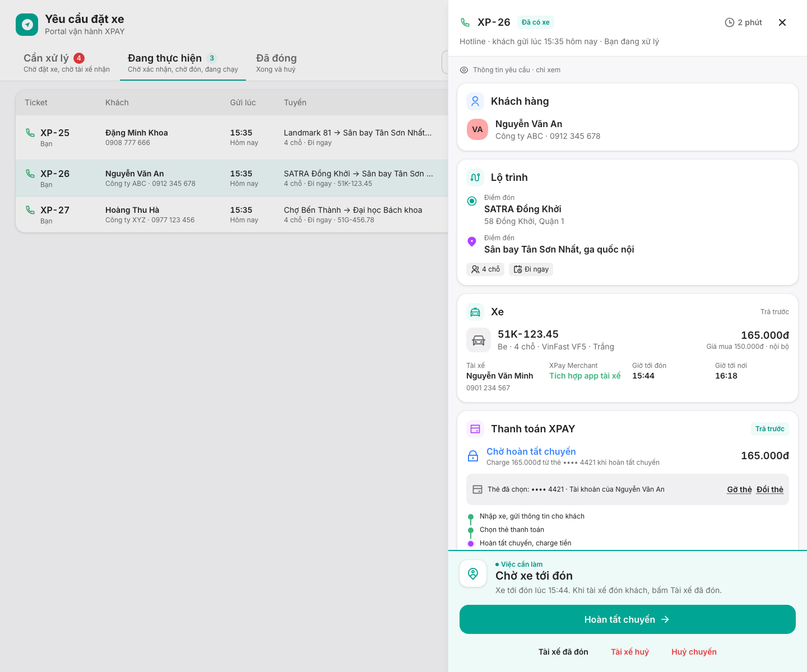This screenshot has width=807, height=672.
Task: Click the XPAY portal logo icon
Action: point(27,25)
